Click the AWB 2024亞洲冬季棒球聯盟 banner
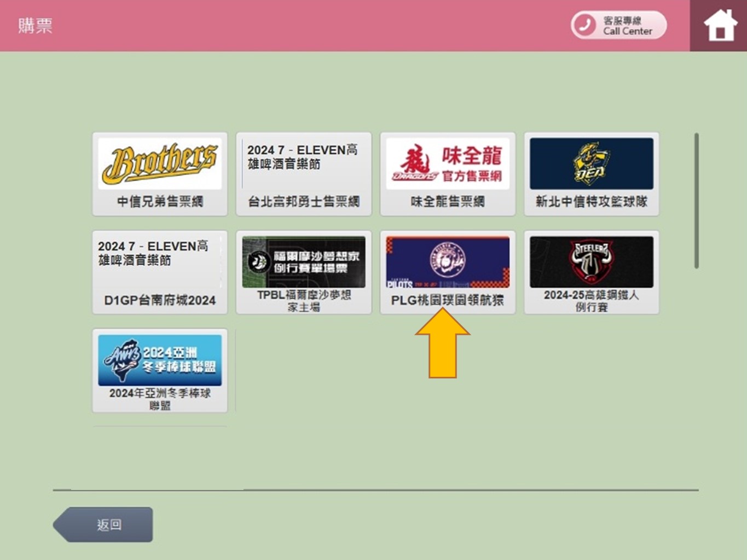 coord(160,360)
